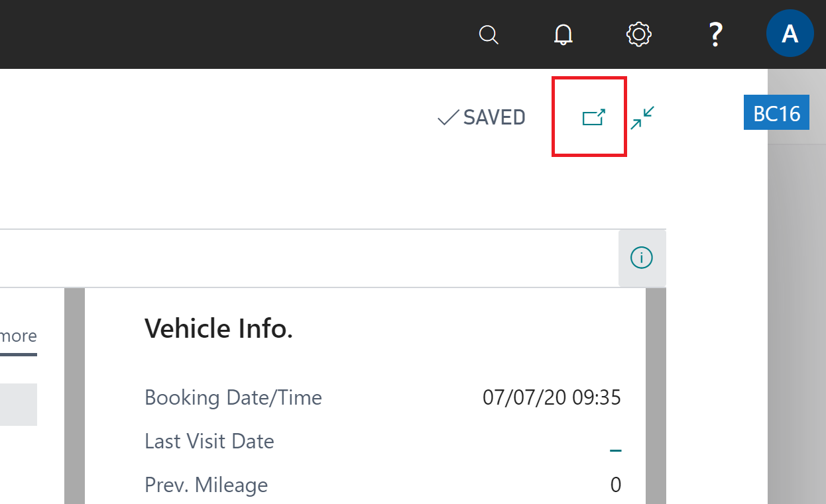The image size is (826, 504).
Task: Select the Prev. Mileage value 0
Action: pyautogui.click(x=615, y=485)
